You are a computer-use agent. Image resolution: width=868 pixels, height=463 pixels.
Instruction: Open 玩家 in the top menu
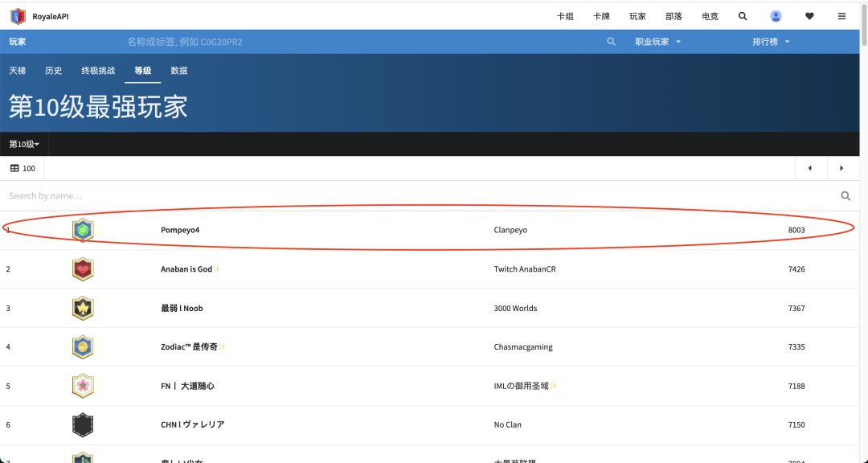click(x=637, y=16)
